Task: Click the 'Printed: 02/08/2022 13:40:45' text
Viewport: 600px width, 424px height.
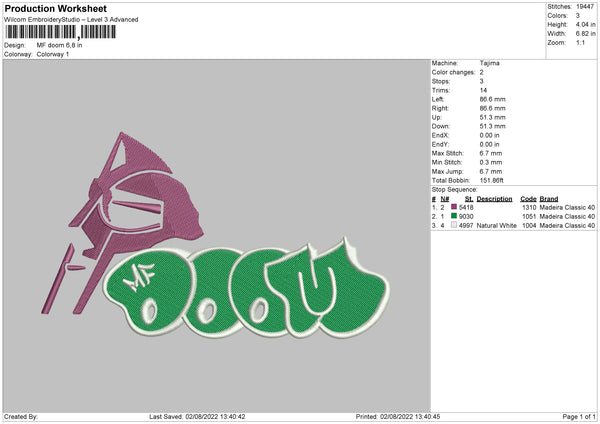Action: tap(398, 417)
